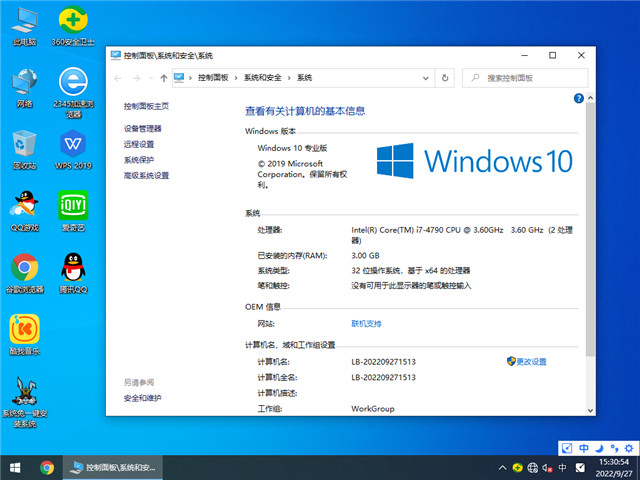Open the 此电脑 desktop icon
This screenshot has height=480, width=640.
pyautogui.click(x=24, y=26)
